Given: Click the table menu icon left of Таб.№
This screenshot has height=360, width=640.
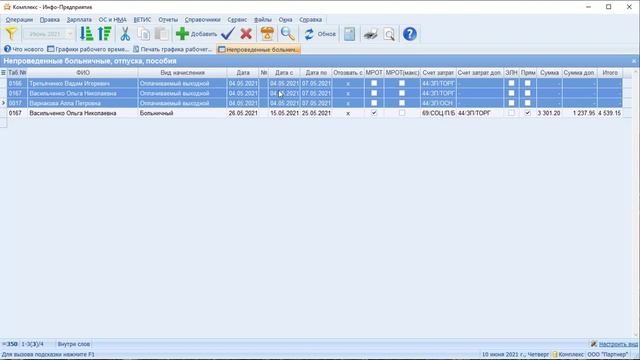Looking at the screenshot, I should pyautogui.click(x=3, y=73).
